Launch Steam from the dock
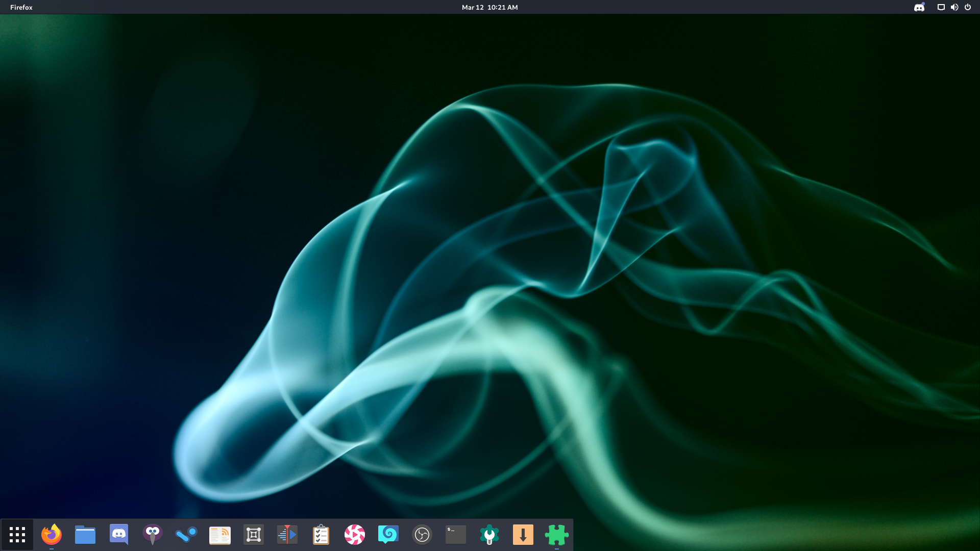This screenshot has width=980, height=551. tap(186, 535)
